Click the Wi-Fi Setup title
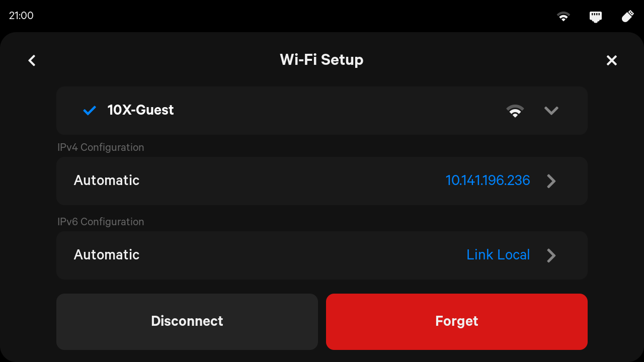644x362 pixels. (x=321, y=60)
